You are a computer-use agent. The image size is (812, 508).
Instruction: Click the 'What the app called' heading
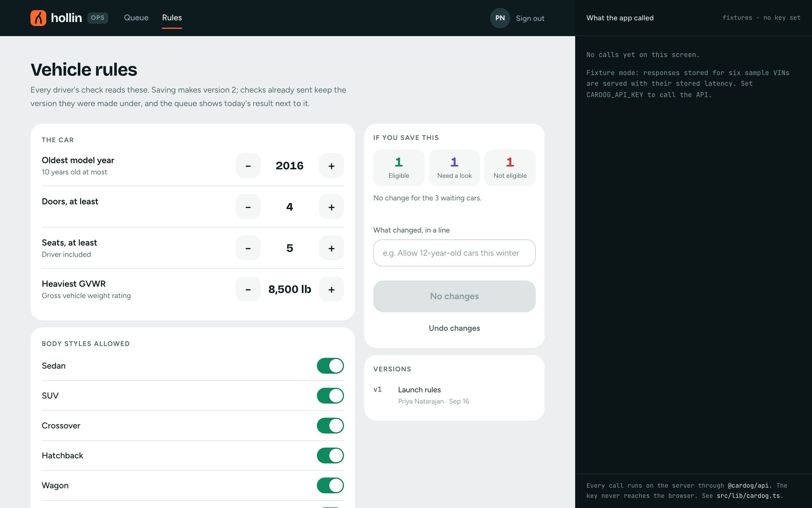[x=620, y=18]
